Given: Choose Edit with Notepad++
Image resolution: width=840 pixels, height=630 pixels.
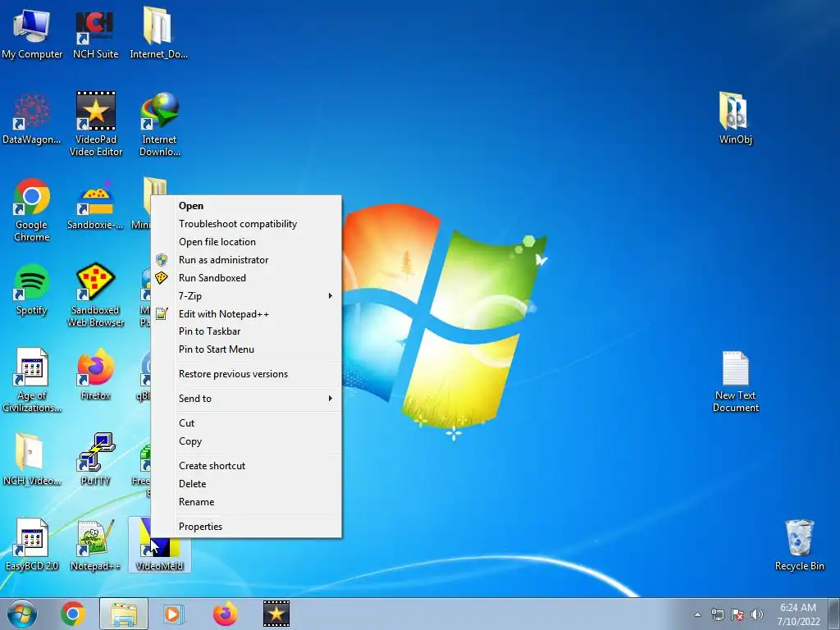Looking at the screenshot, I should (x=247, y=314).
